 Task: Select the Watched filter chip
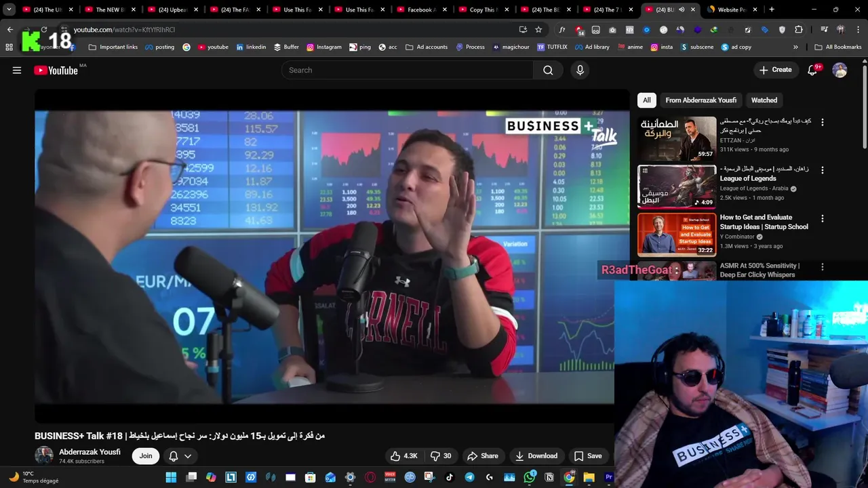pos(764,100)
